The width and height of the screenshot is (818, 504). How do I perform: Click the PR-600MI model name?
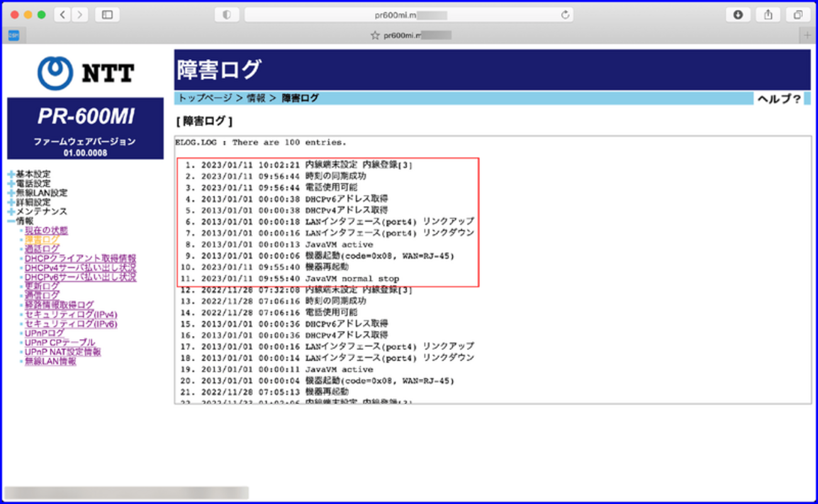(x=86, y=116)
